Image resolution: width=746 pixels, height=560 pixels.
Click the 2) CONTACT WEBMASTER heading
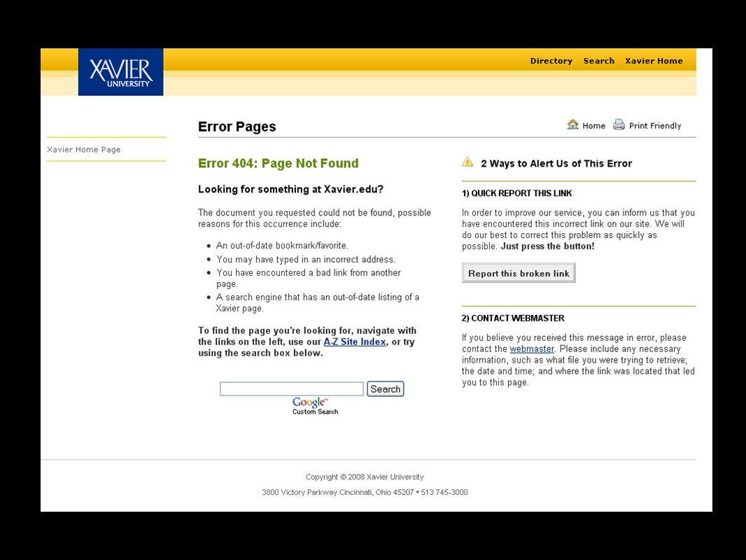513,318
